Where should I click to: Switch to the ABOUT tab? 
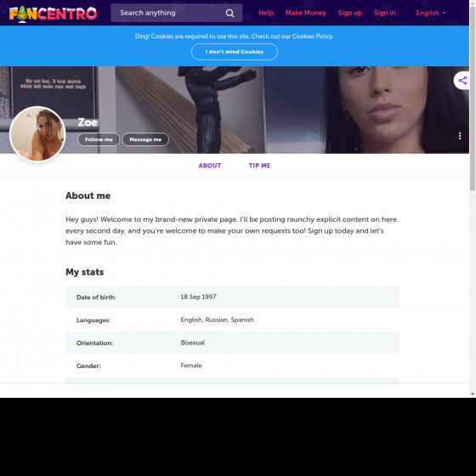[210, 166]
